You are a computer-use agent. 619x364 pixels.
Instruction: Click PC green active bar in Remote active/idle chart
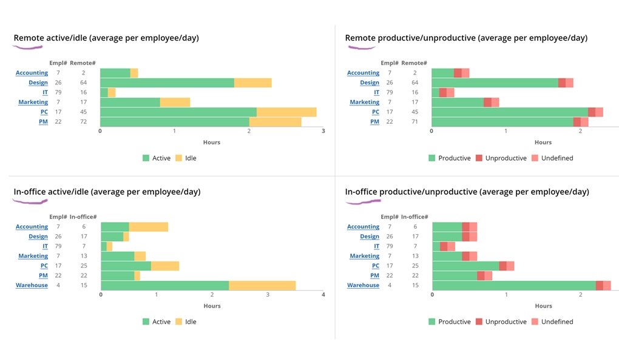click(x=178, y=112)
